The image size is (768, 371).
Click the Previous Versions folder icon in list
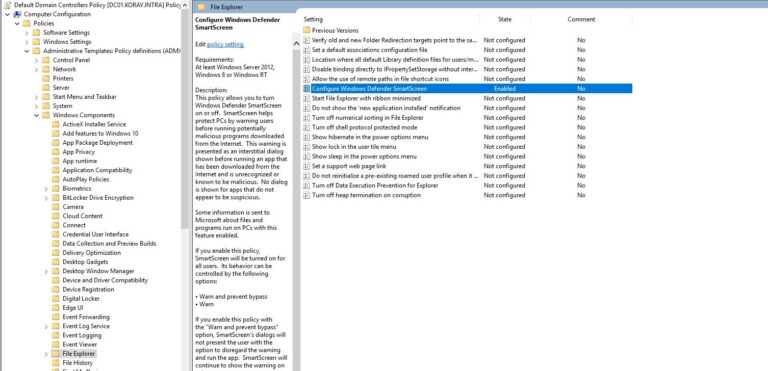307,30
